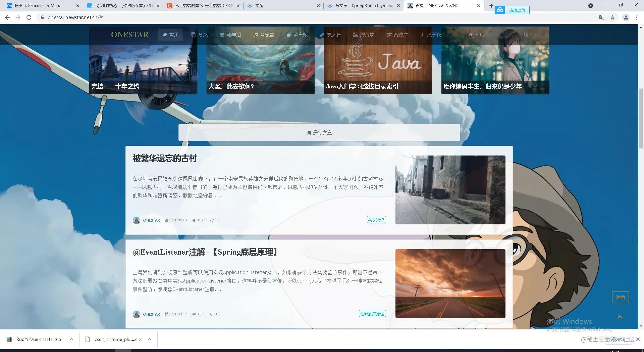Click the browser address bar URL
644x352 pixels.
coord(75,17)
